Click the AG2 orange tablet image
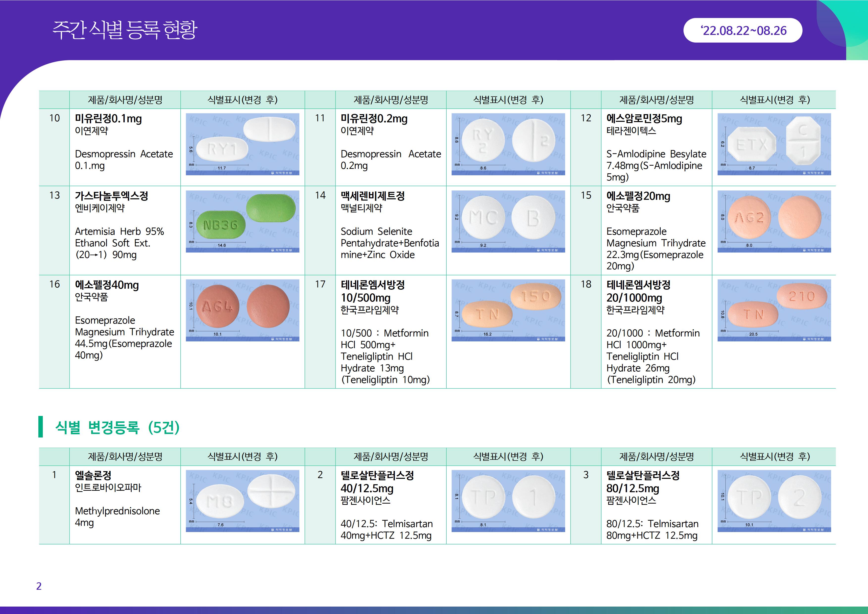Screen dimensions: 868x614 pyautogui.click(x=774, y=221)
